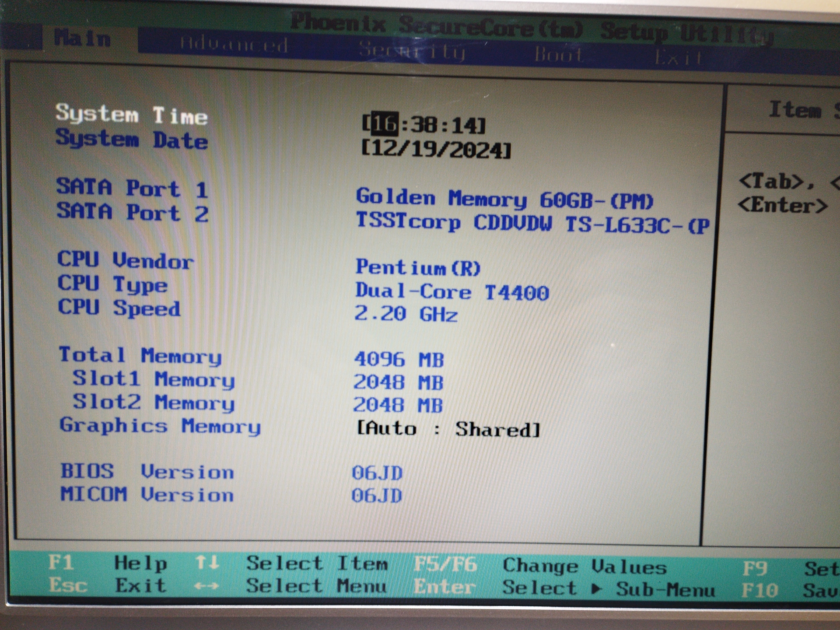Click the Phoenix SecureCore Setup Utility title
This screenshot has width=840, height=630.
(x=532, y=29)
